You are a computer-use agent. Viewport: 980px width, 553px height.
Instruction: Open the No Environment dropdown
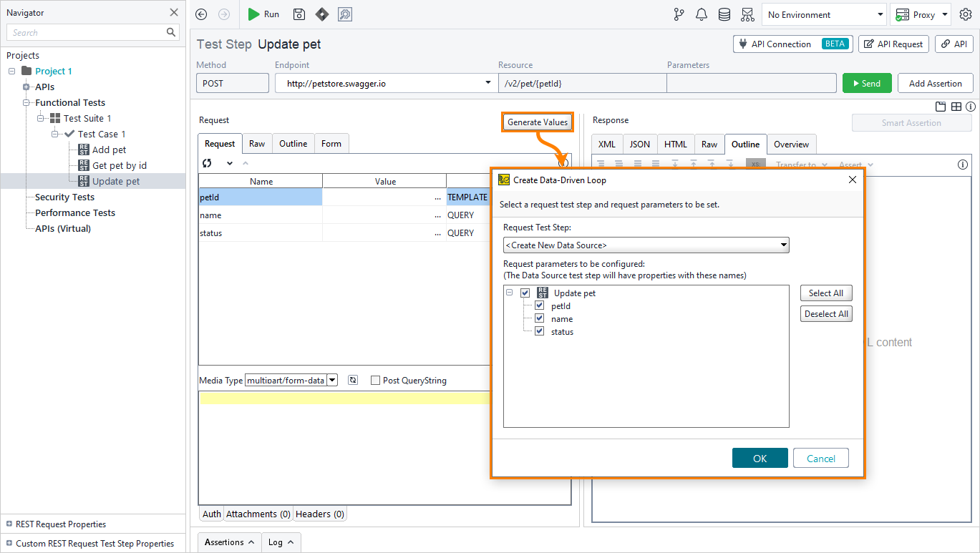pyautogui.click(x=824, y=14)
